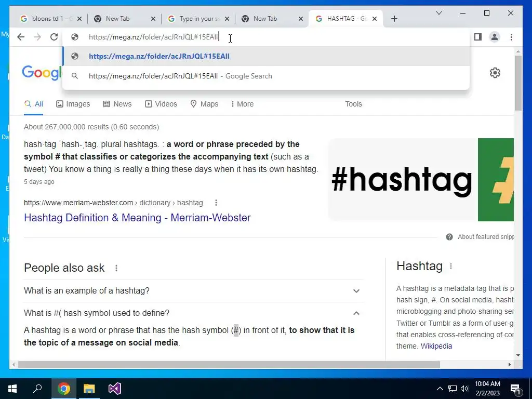Open the Chrome profile avatar menu
The height and width of the screenshot is (399, 532).
point(495,37)
